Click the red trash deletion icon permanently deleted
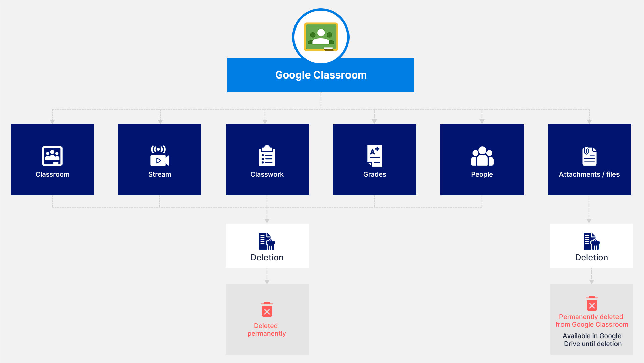Screen dimensions: 644x363 click(267, 310)
